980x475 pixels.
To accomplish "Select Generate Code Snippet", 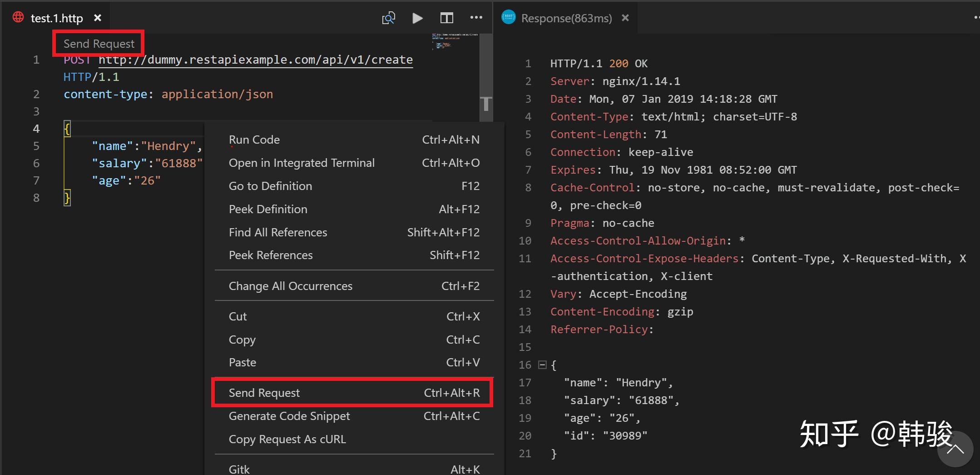I will pyautogui.click(x=289, y=415).
